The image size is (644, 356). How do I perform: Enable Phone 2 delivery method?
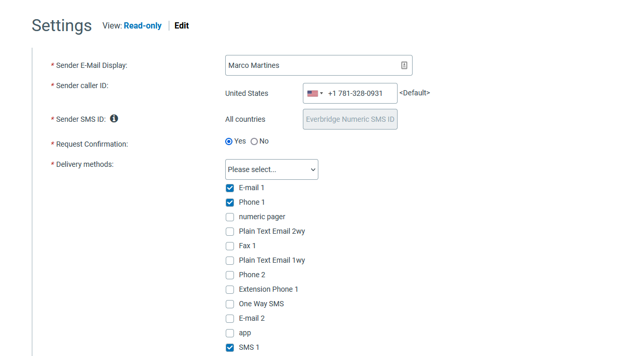click(x=229, y=275)
